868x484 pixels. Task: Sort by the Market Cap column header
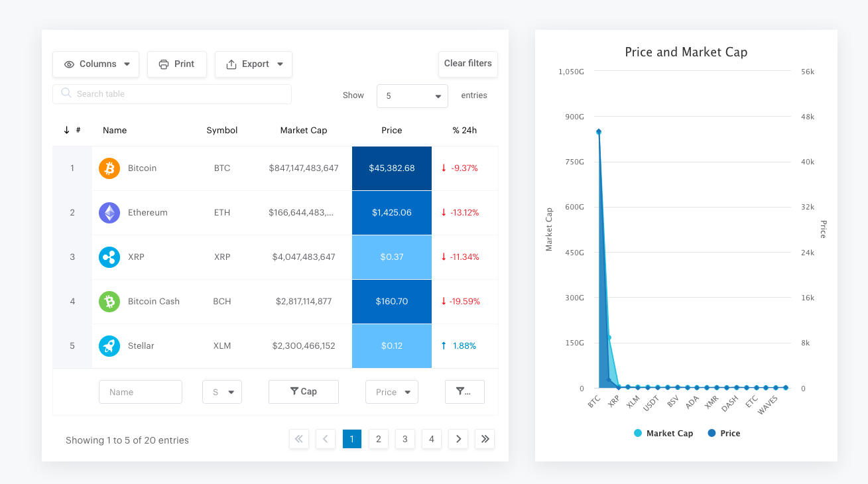point(304,131)
